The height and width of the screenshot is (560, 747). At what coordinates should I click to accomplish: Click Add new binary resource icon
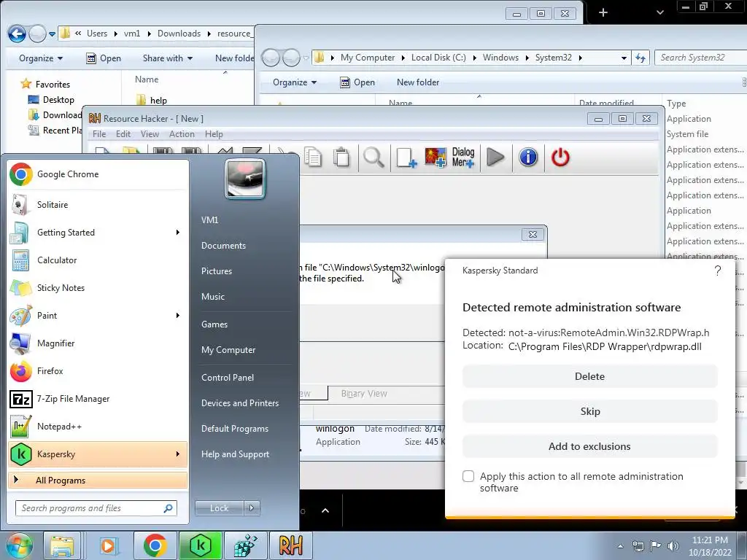pyautogui.click(x=406, y=157)
